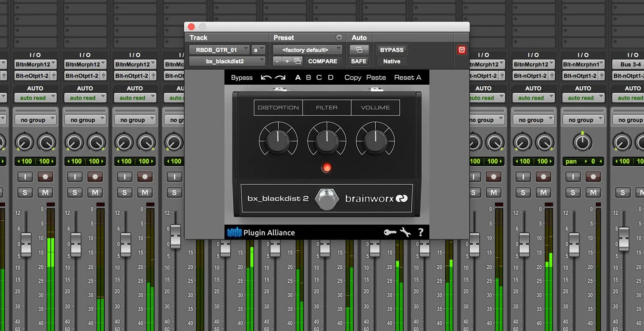Click Copy in plugin toolbar
This screenshot has width=644, height=331.
click(x=353, y=78)
